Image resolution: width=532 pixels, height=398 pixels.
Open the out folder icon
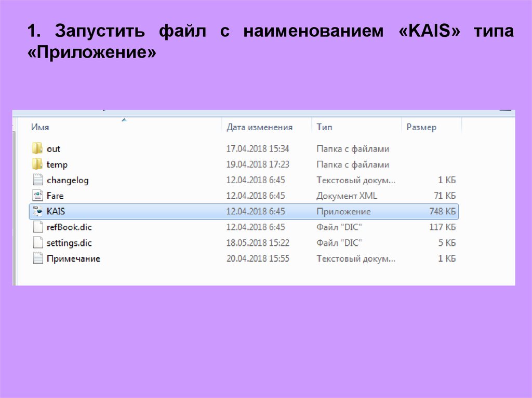tap(37, 148)
